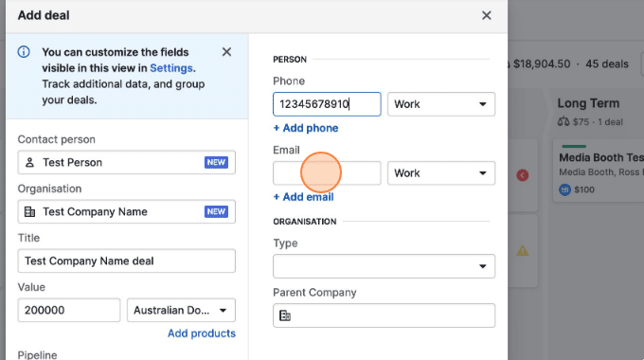
Task: Dismiss the customize fields info banner
Action: click(x=226, y=52)
